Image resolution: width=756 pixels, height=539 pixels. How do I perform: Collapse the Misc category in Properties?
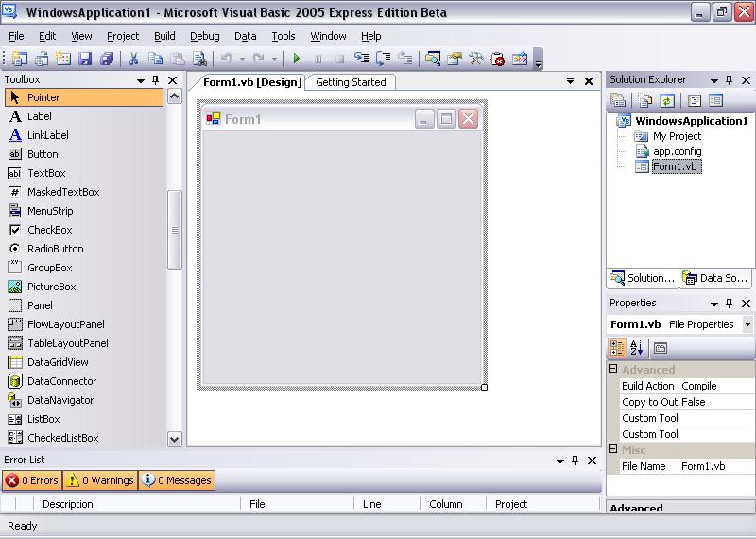(x=612, y=449)
